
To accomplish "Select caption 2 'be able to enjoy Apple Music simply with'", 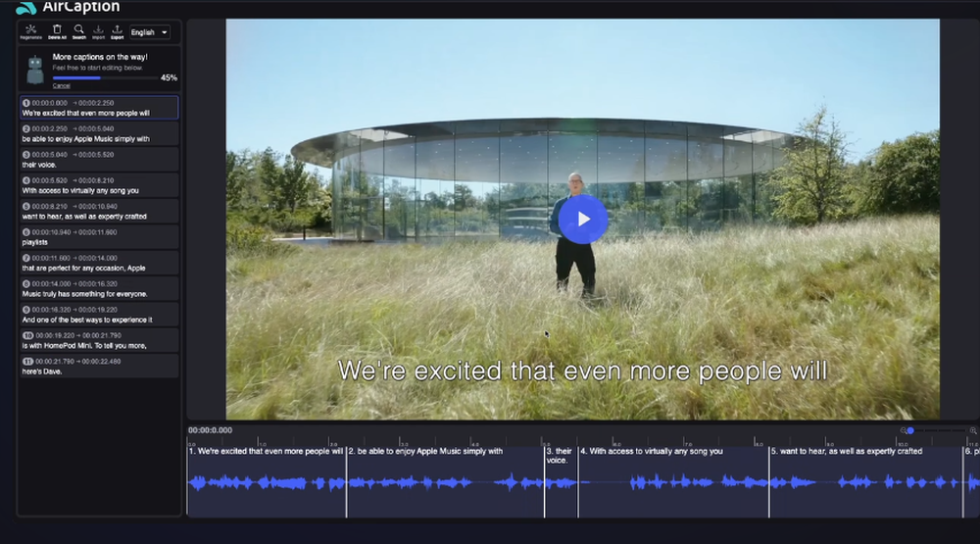I will (x=99, y=134).
